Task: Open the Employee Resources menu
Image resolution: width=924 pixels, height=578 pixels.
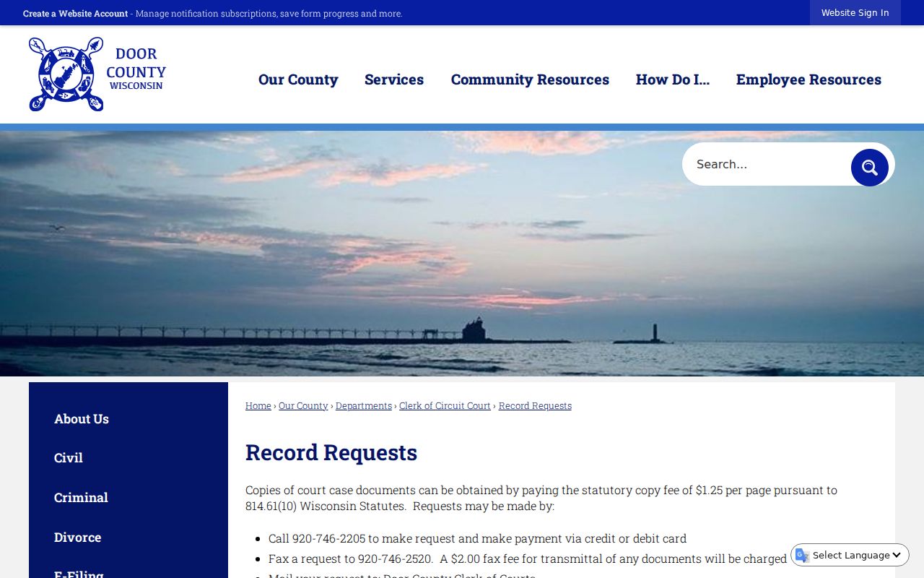Action: click(808, 79)
